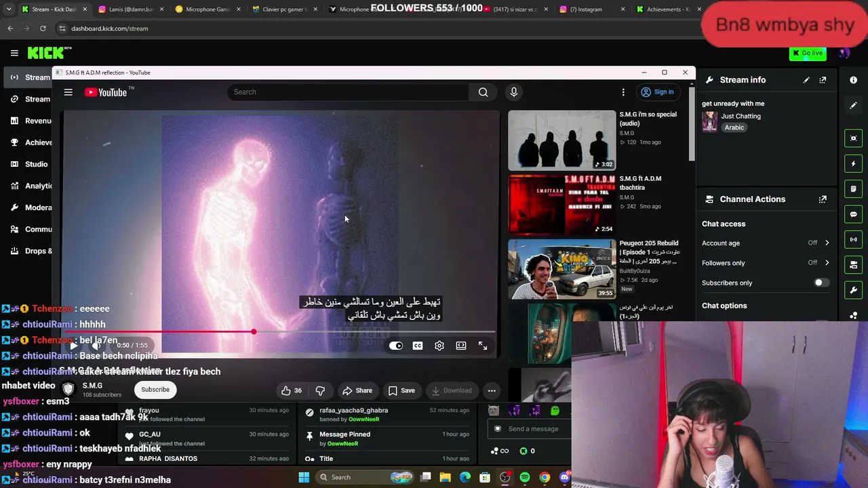Image resolution: width=868 pixels, height=488 pixels.
Task: Open the browser tab search dropdown
Action: coord(9,9)
